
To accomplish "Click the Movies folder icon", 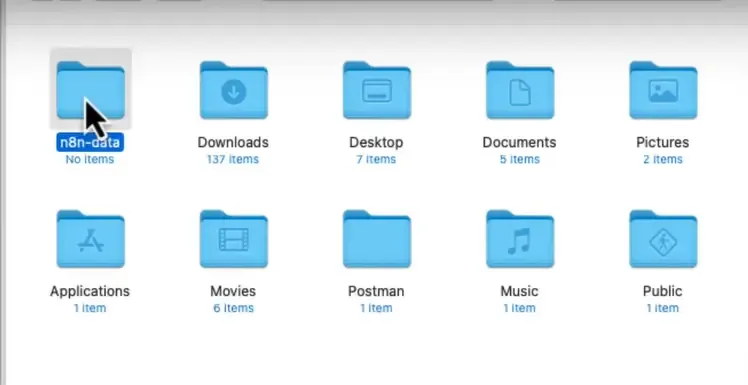I will click(x=234, y=239).
